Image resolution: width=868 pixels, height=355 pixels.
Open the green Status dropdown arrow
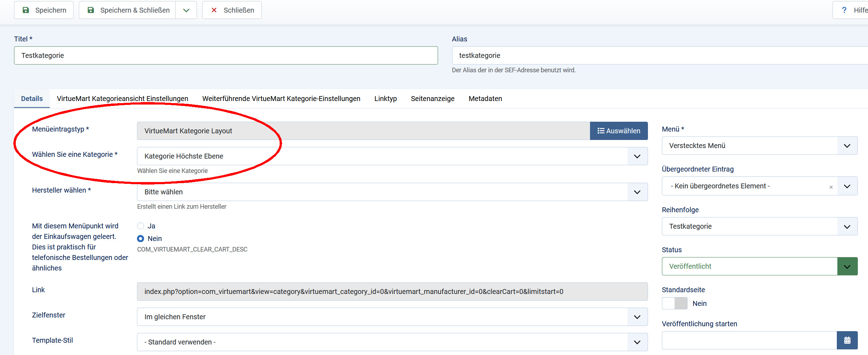(x=847, y=267)
